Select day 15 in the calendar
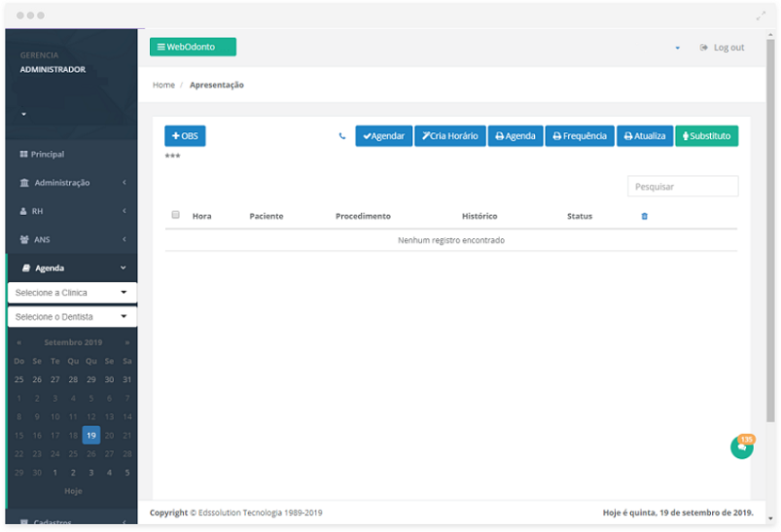Viewport: 781px width, 532px height. click(18, 436)
